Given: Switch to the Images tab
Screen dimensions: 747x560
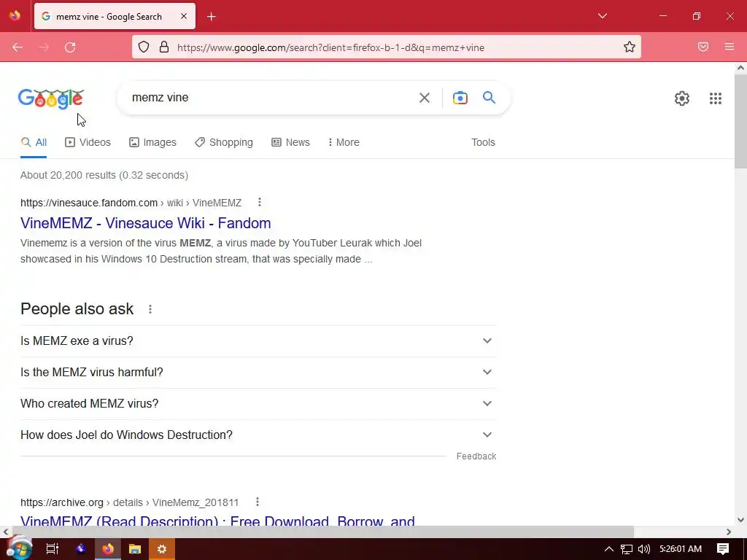Looking at the screenshot, I should click(152, 142).
